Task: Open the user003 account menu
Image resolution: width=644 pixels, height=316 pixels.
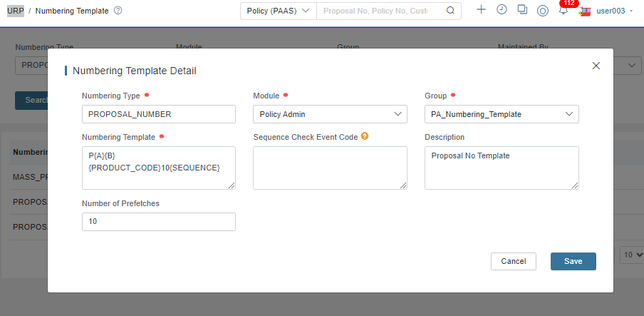Action: click(x=614, y=11)
